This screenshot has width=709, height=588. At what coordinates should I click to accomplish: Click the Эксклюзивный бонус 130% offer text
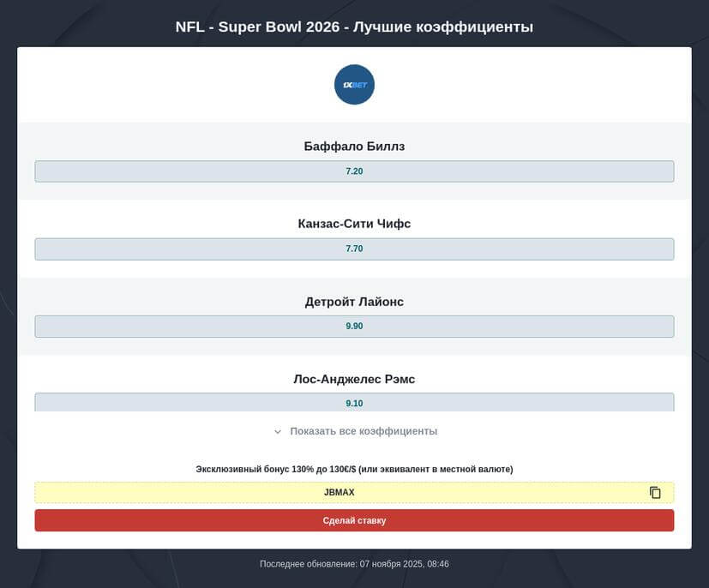354,469
